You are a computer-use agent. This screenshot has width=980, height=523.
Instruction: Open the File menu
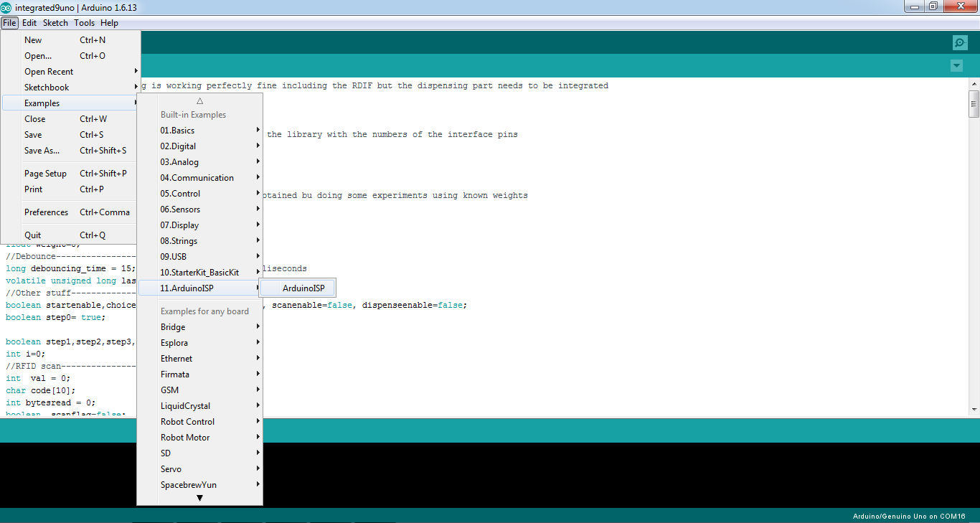click(x=9, y=23)
